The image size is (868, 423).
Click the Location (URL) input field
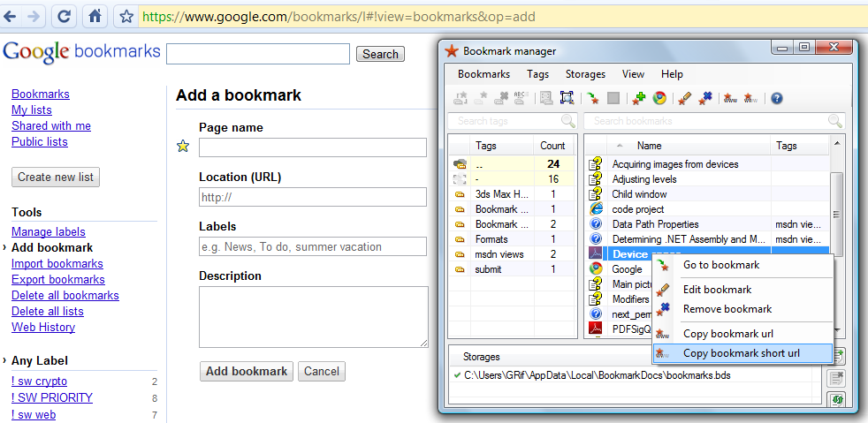point(313,197)
